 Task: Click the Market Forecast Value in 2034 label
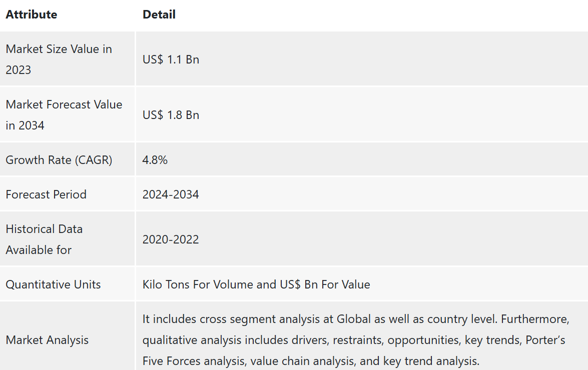pyautogui.click(x=64, y=114)
